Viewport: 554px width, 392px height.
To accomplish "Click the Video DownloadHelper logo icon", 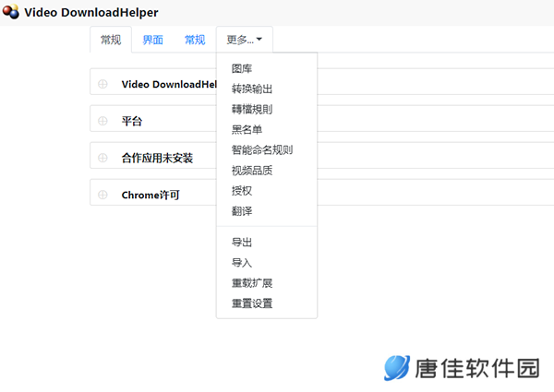I will coord(10,12).
